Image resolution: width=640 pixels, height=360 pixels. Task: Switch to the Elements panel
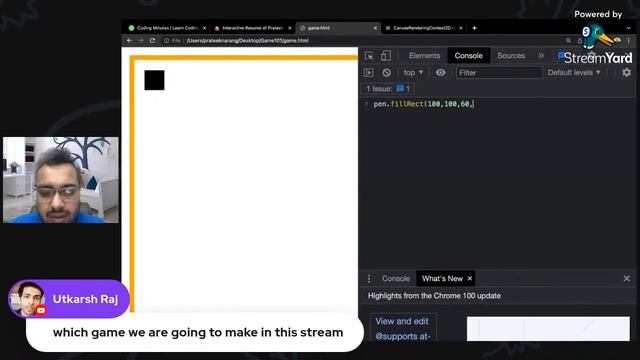pyautogui.click(x=424, y=56)
